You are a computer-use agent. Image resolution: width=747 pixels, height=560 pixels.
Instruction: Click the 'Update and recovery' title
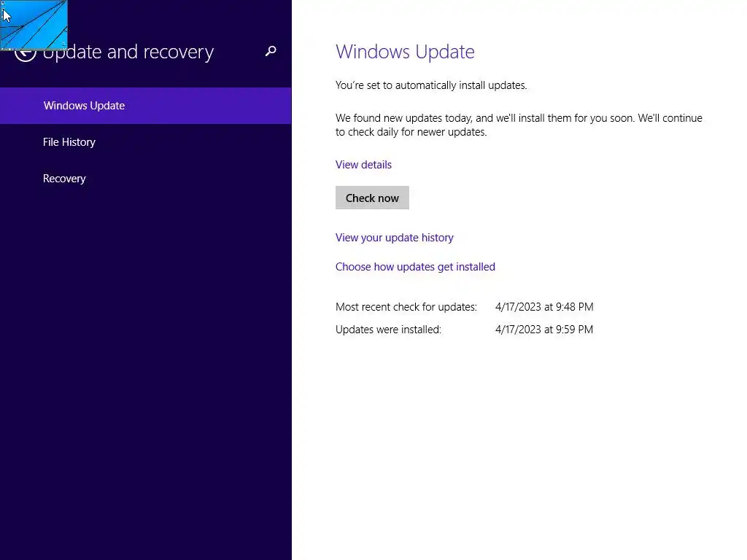(128, 52)
